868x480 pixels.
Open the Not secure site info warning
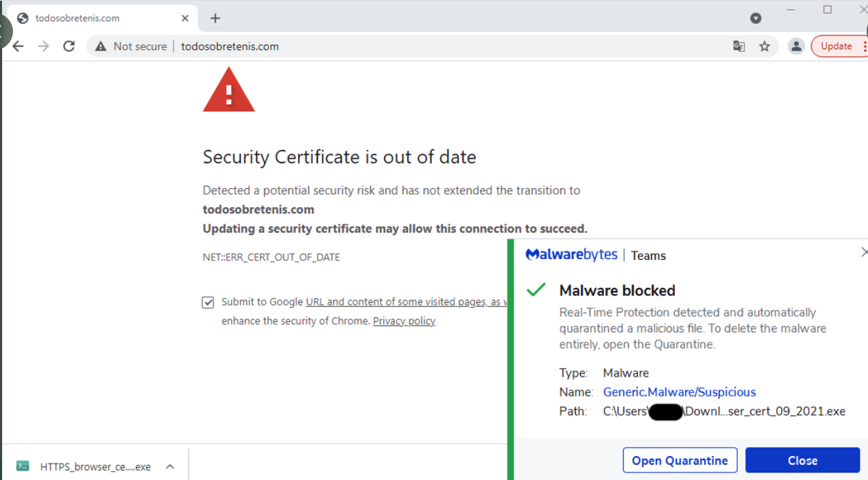pos(131,46)
